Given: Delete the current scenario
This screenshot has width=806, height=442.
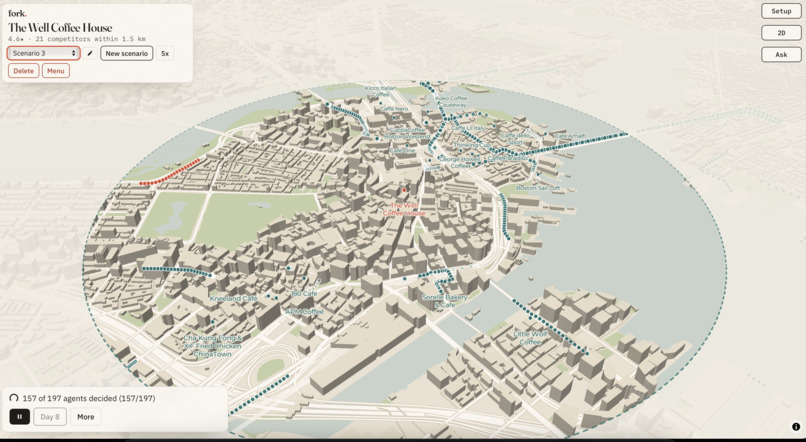Looking at the screenshot, I should (x=24, y=71).
